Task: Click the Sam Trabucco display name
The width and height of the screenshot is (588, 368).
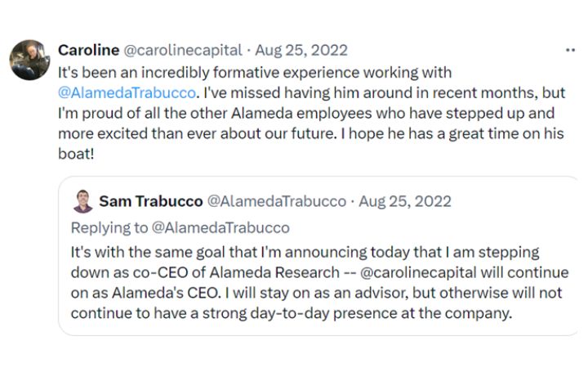Action: [151, 201]
